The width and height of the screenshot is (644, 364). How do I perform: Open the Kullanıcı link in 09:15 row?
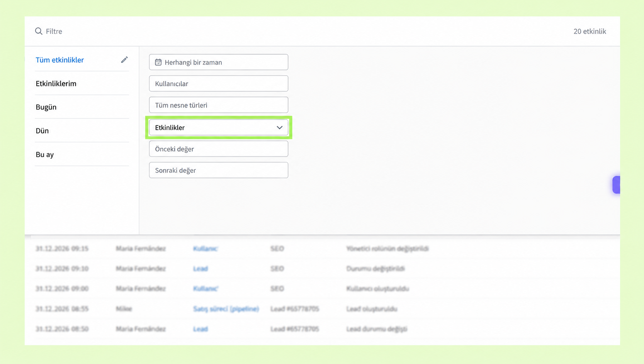(206, 249)
